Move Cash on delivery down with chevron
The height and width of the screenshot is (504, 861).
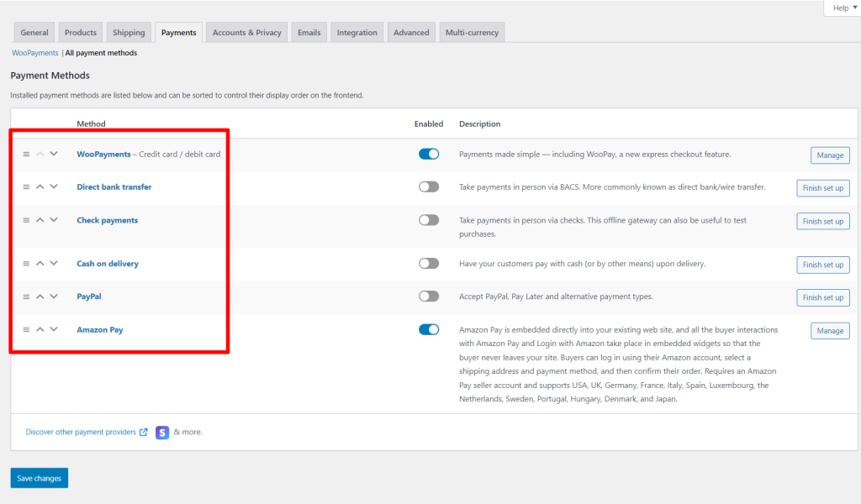point(54,263)
